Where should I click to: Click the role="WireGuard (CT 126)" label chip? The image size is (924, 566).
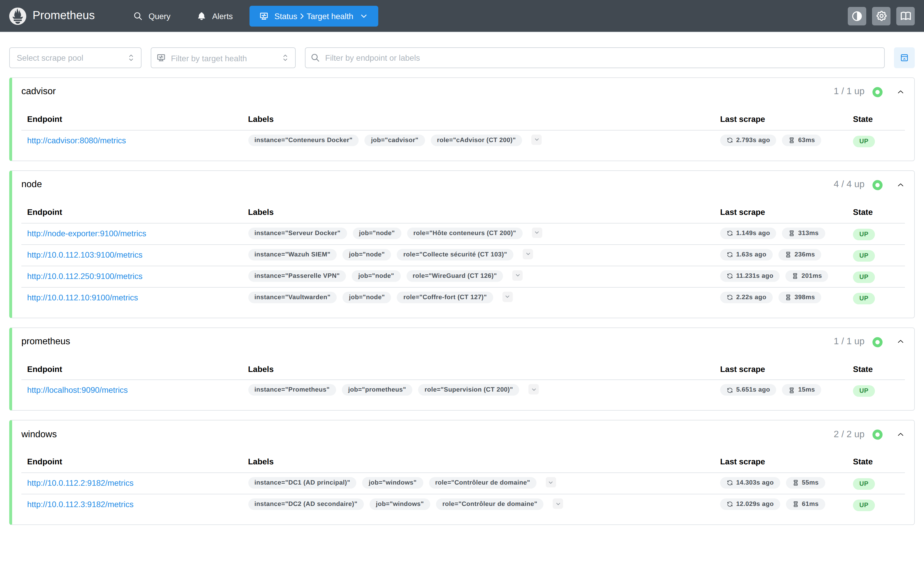click(x=454, y=276)
